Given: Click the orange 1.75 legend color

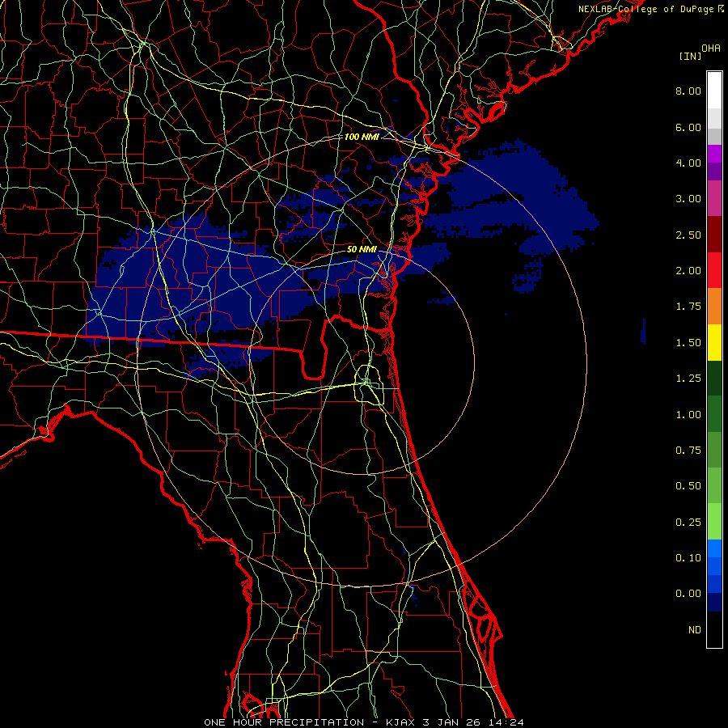Looking at the screenshot, I should tap(714, 306).
